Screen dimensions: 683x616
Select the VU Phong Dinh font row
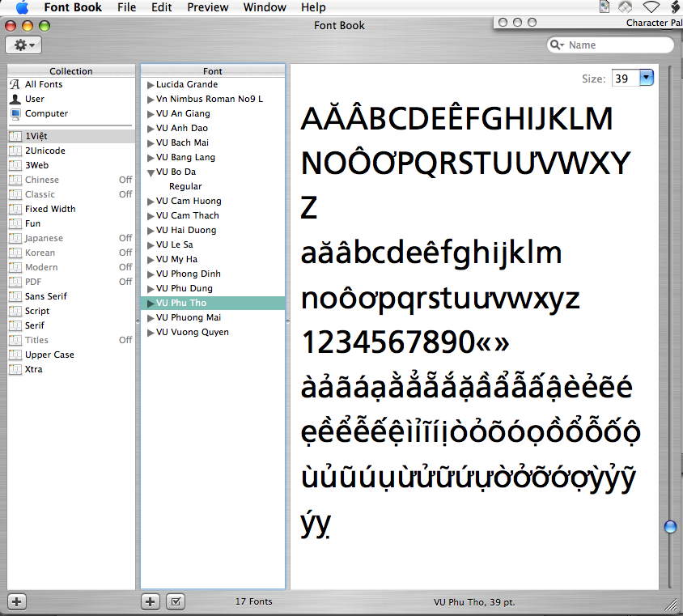click(213, 274)
